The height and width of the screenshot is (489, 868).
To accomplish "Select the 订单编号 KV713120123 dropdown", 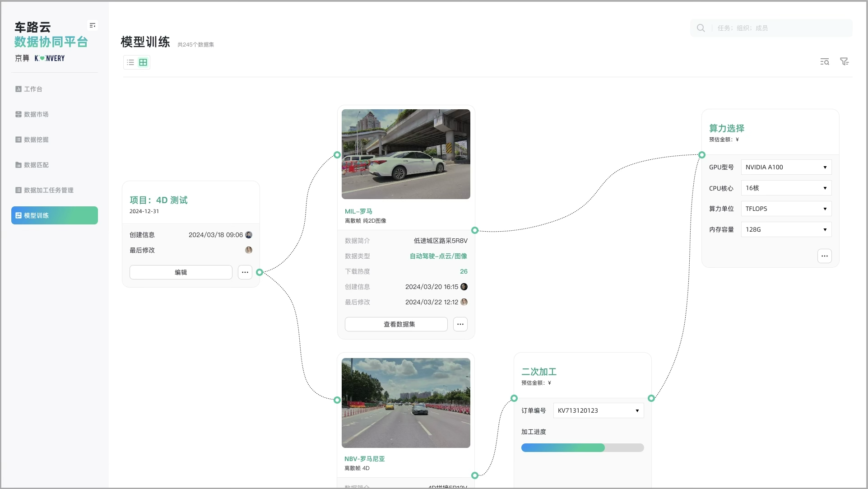I will (x=598, y=410).
